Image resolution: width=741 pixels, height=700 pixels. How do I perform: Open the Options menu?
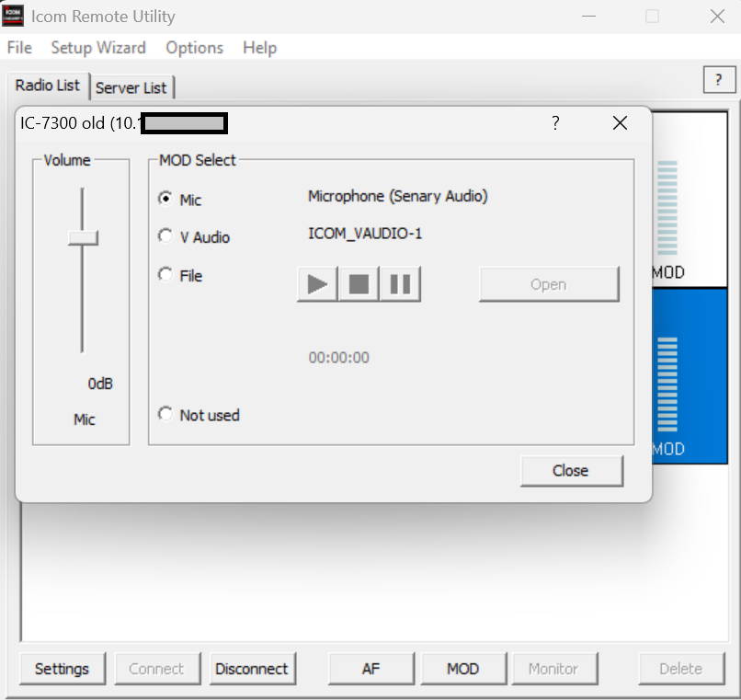click(x=194, y=48)
